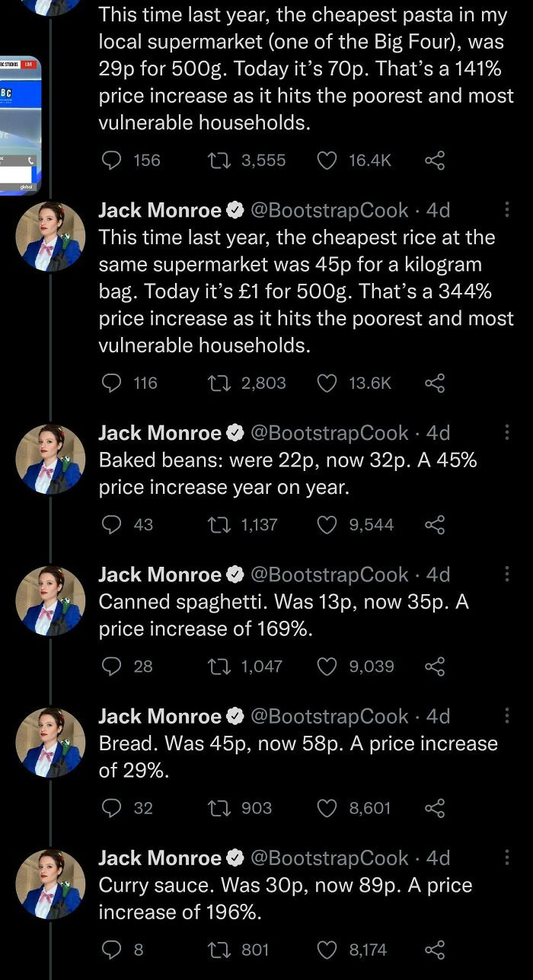Click the 4d timestamp on the baked beans tweet

click(x=439, y=432)
